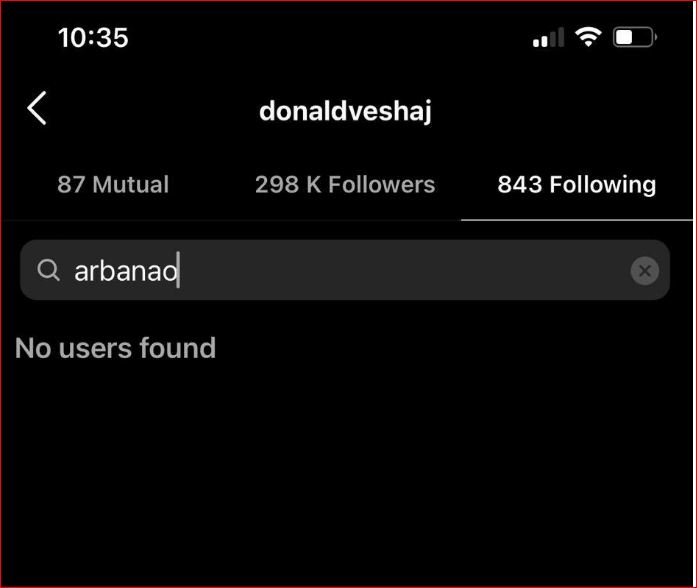The height and width of the screenshot is (588, 697).
Task: Go back using the left chevron arrow
Action: [x=37, y=108]
